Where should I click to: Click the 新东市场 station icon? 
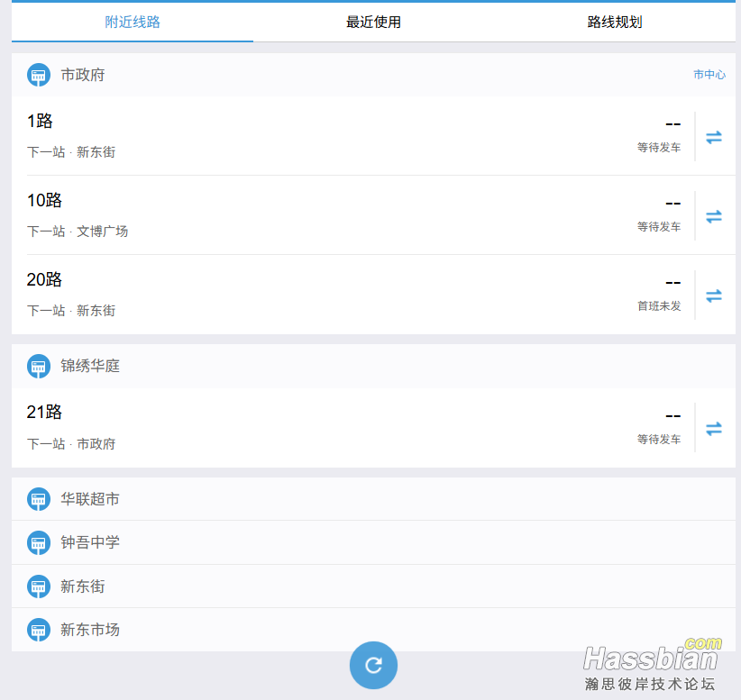point(39,630)
